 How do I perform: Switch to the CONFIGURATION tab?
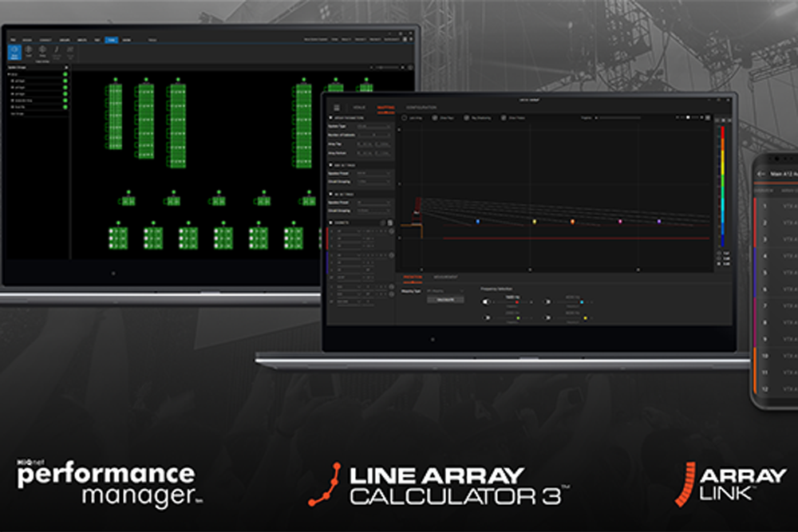(x=421, y=108)
